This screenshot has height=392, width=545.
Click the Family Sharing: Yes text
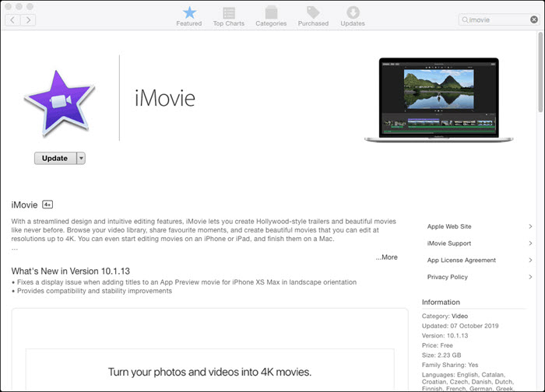[450, 365]
